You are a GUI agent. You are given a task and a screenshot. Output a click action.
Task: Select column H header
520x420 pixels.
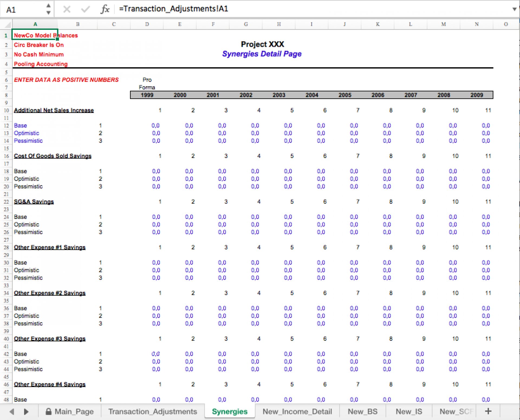coord(279,24)
